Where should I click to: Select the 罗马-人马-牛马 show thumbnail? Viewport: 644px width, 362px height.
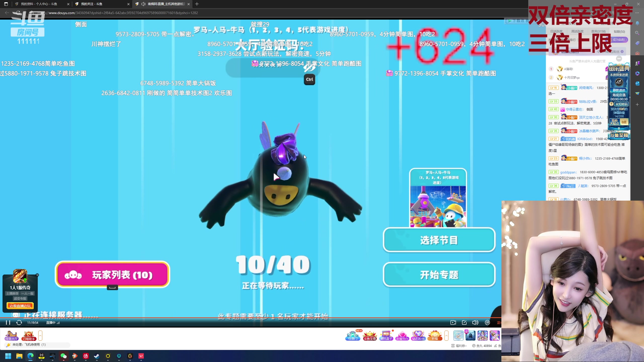(438, 198)
